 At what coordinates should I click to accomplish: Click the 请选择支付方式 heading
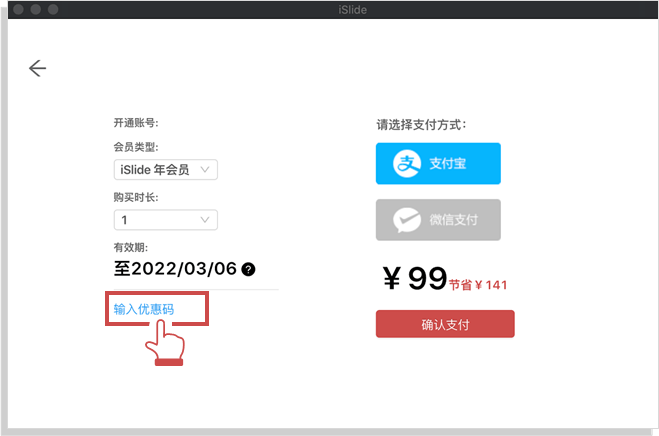point(421,125)
